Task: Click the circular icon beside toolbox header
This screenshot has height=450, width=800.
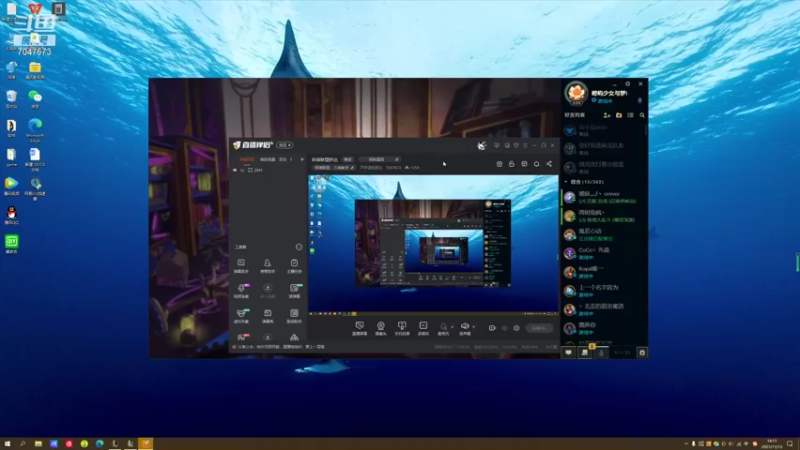Action: (x=299, y=247)
